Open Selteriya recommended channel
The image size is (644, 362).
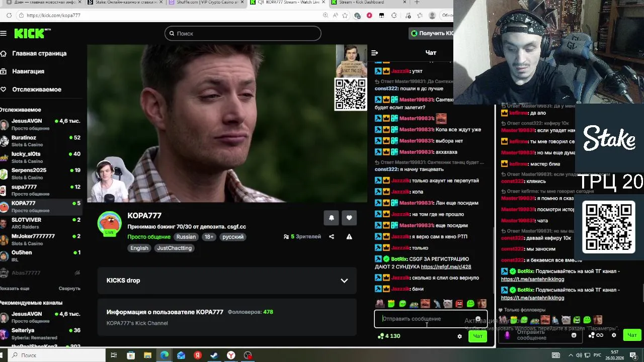point(40,333)
